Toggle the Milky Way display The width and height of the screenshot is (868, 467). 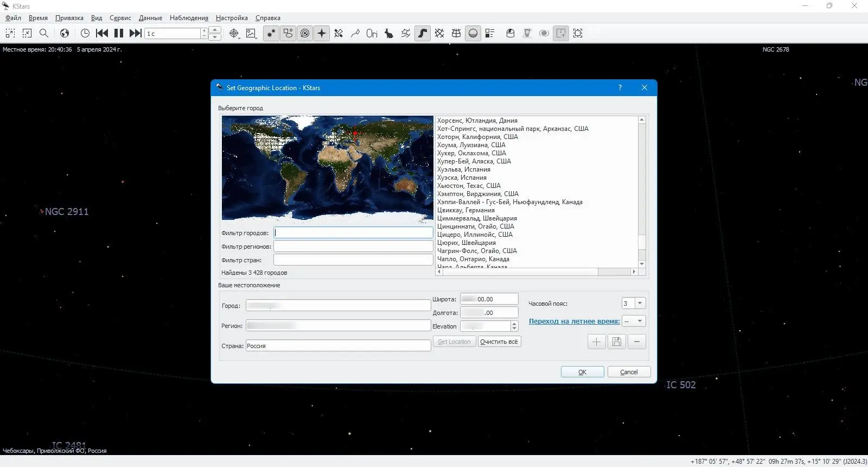point(423,33)
